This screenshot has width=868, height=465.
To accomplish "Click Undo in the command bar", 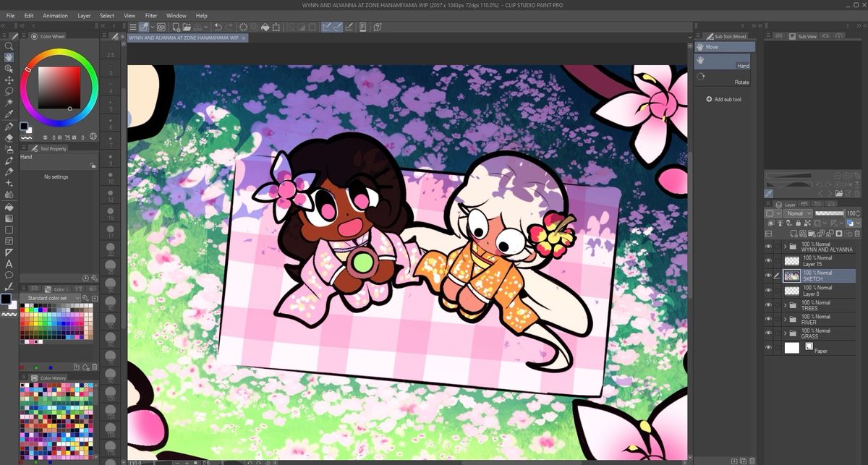I will coord(218,27).
